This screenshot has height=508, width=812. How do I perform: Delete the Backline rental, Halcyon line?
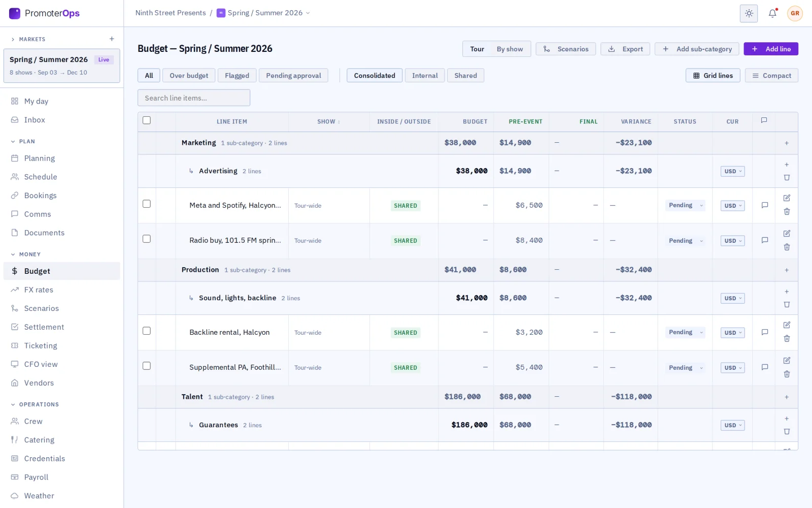pyautogui.click(x=787, y=338)
